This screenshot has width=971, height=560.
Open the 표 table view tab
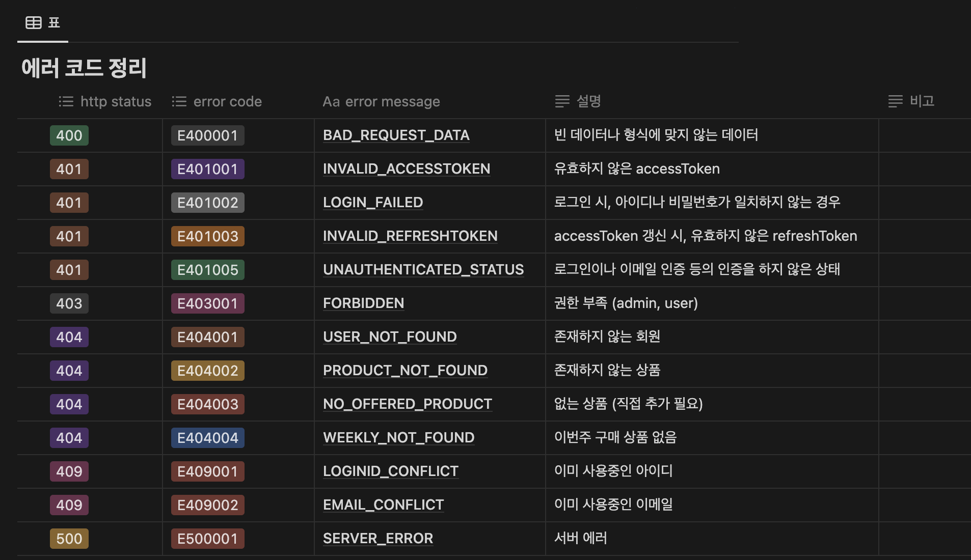tap(43, 22)
